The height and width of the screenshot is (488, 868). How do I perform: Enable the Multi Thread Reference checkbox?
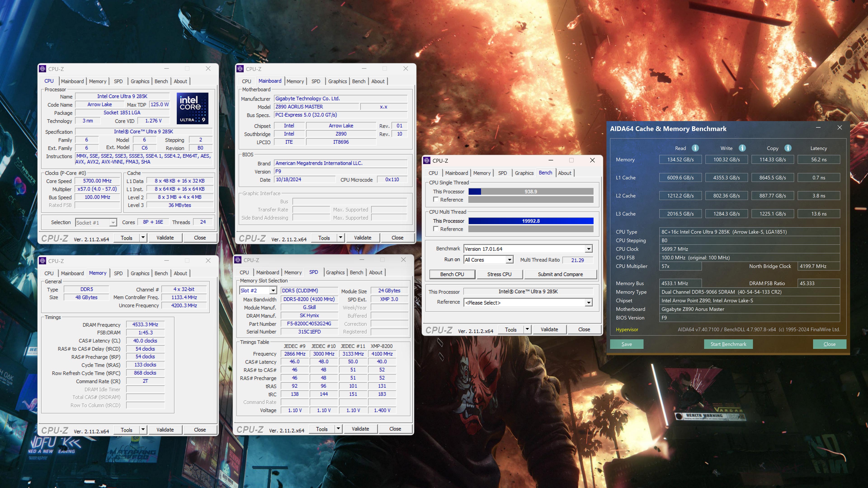(436, 229)
